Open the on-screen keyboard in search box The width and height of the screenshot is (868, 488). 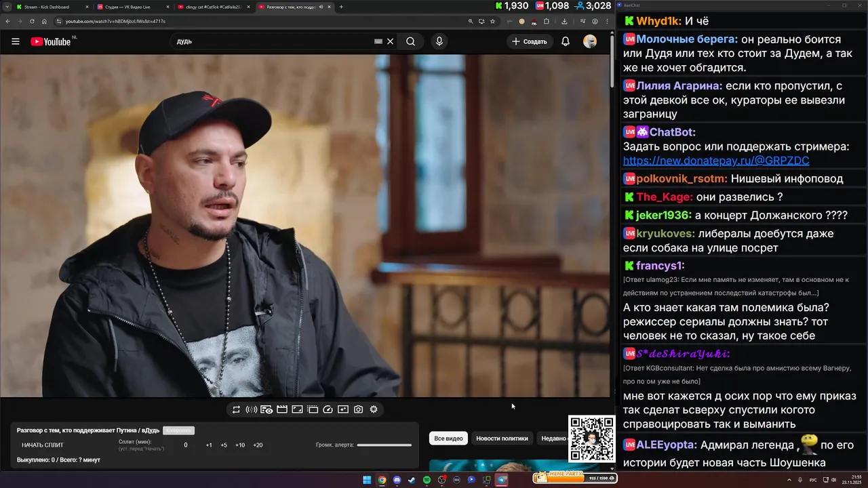coord(378,41)
